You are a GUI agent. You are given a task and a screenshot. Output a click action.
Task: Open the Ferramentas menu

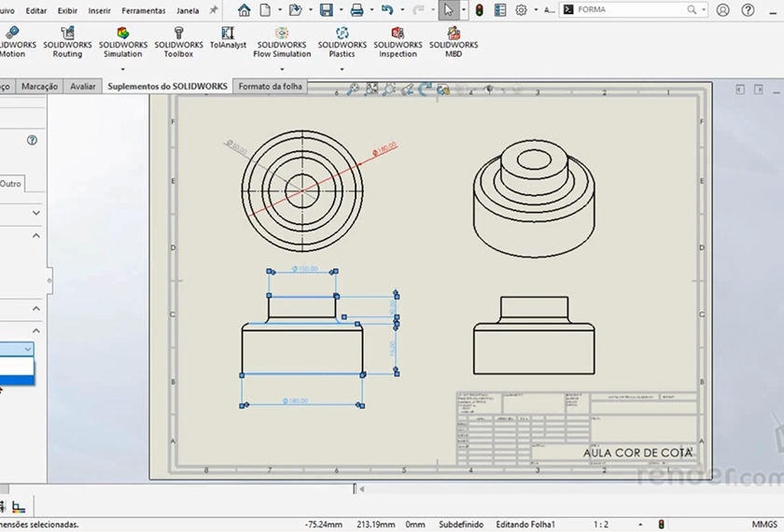[144, 11]
